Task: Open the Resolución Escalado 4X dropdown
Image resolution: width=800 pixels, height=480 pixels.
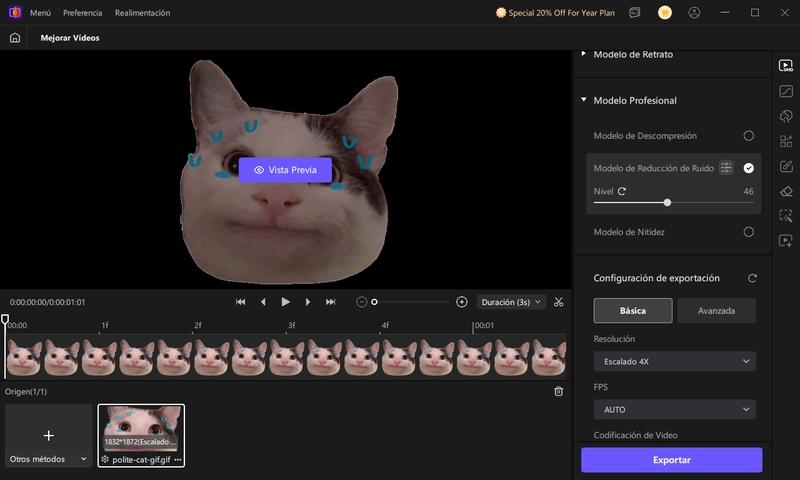Action: click(674, 361)
